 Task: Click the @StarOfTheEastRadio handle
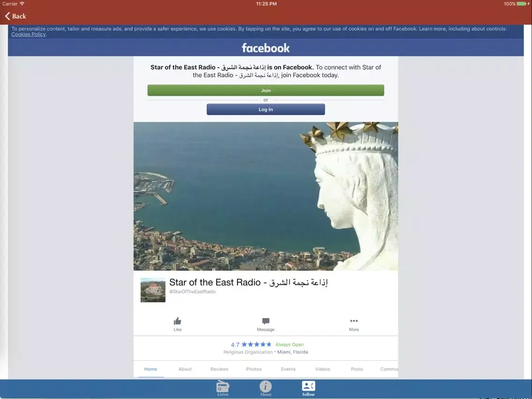click(x=192, y=291)
